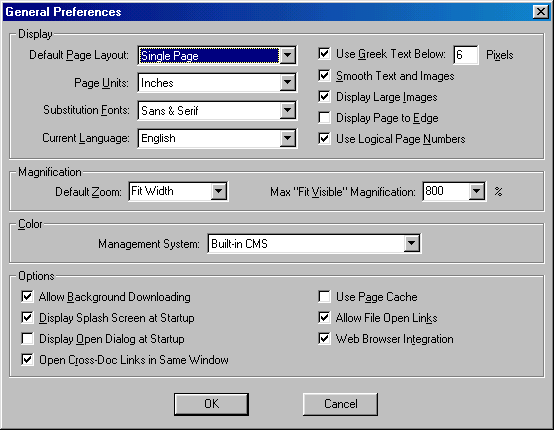Click the Greek text pixels input field
Screen dimensions: 554x430
point(466,55)
